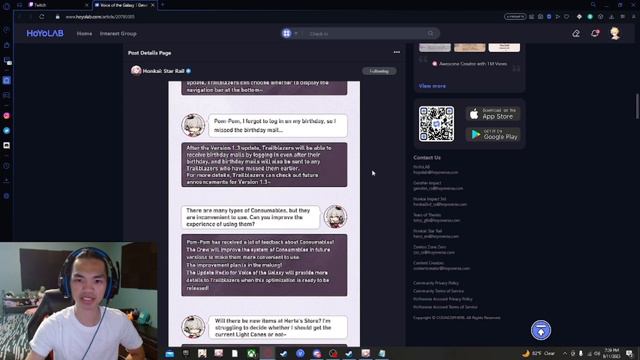
Task: Click the Community Privacy Policy link
Action: (436, 283)
